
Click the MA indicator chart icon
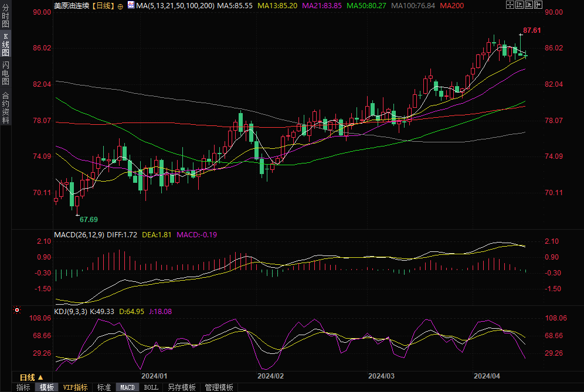(x=130, y=5)
